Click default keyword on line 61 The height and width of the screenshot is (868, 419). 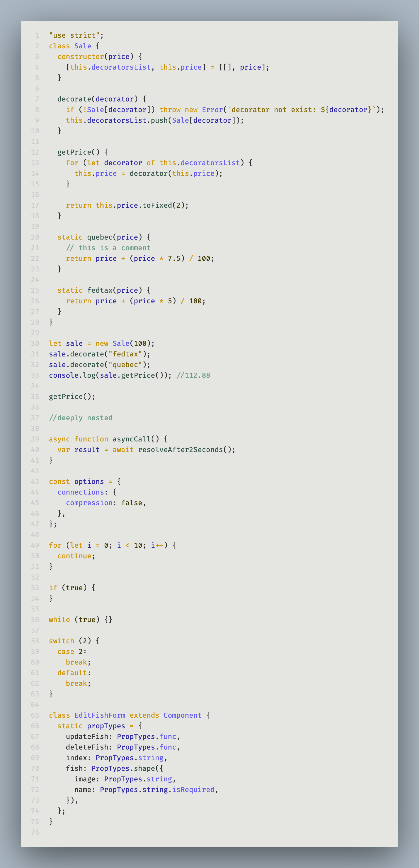point(72,673)
